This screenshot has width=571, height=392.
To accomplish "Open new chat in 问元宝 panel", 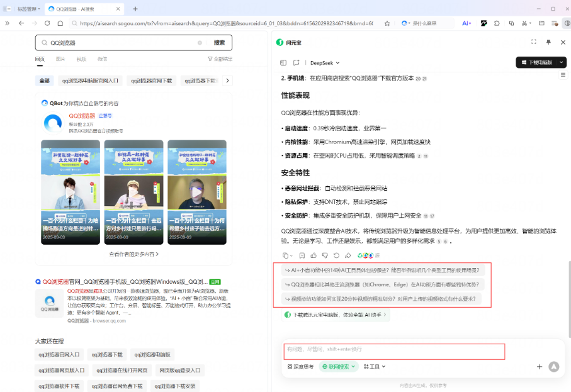I will click(x=296, y=63).
